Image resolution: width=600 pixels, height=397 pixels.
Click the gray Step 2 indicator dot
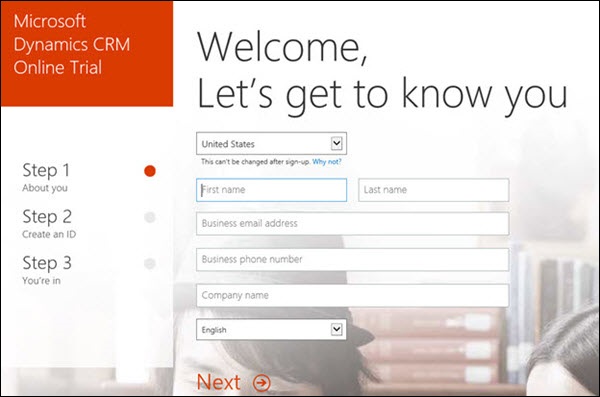coord(150,217)
